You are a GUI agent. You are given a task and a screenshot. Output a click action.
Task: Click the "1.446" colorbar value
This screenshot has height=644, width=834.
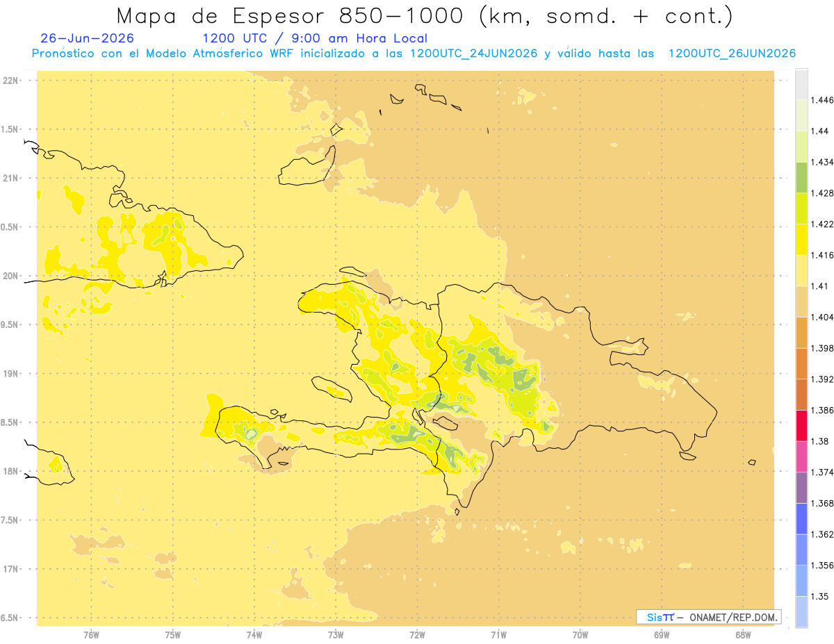pos(822,100)
